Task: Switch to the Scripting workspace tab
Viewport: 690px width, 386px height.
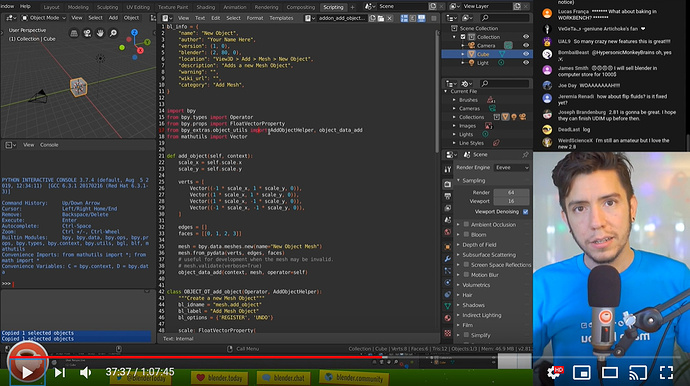Action: click(x=333, y=7)
